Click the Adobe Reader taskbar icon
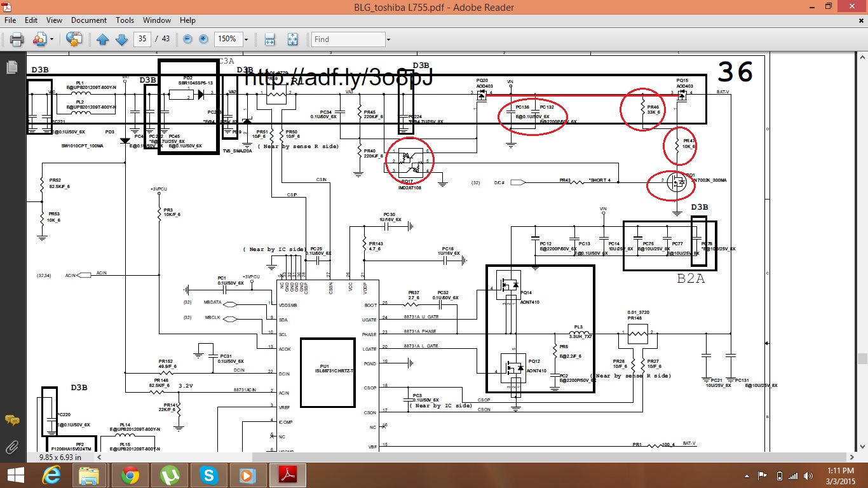868x488 pixels. coord(287,475)
